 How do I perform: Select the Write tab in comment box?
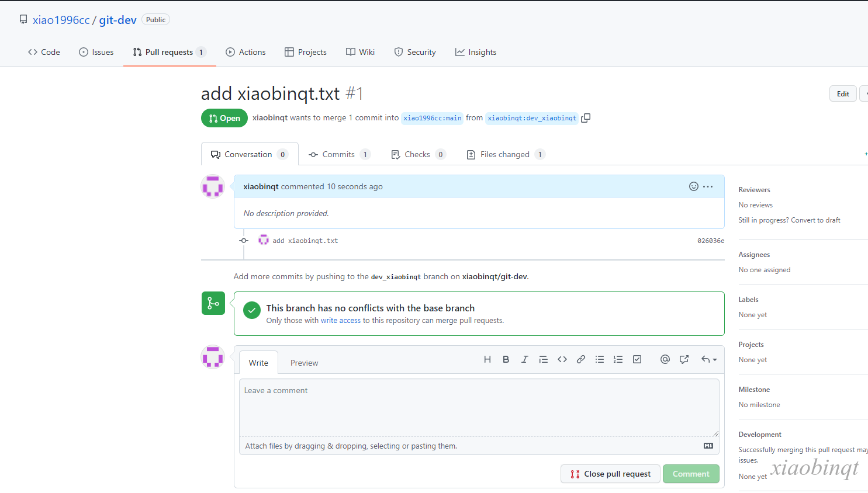pos(258,363)
